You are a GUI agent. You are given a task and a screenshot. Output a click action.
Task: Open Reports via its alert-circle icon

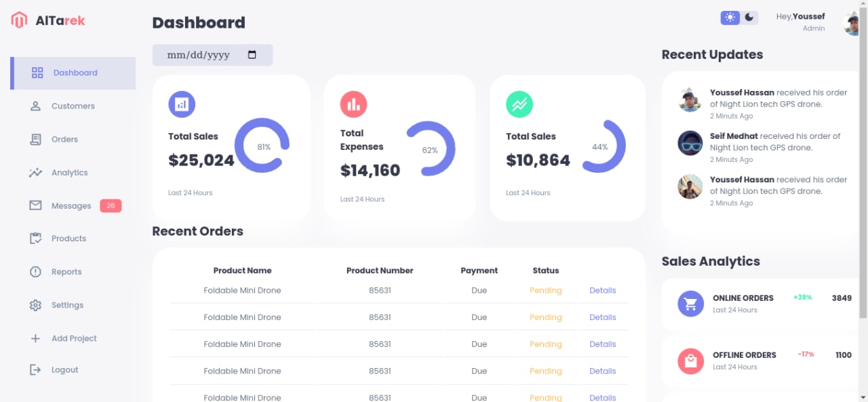pos(35,272)
